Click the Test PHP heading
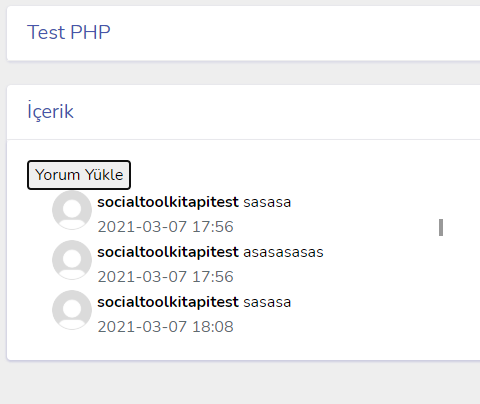The width and height of the screenshot is (480, 404). click(x=69, y=32)
